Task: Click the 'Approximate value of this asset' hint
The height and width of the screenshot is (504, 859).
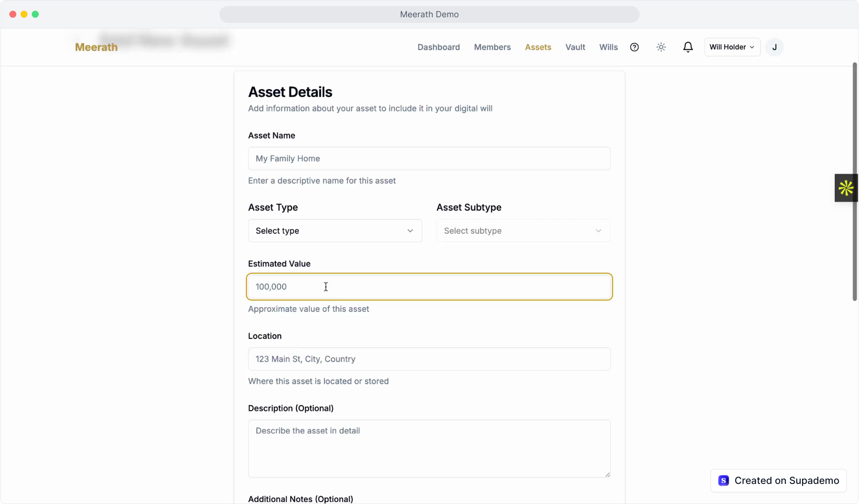Action: [308, 309]
